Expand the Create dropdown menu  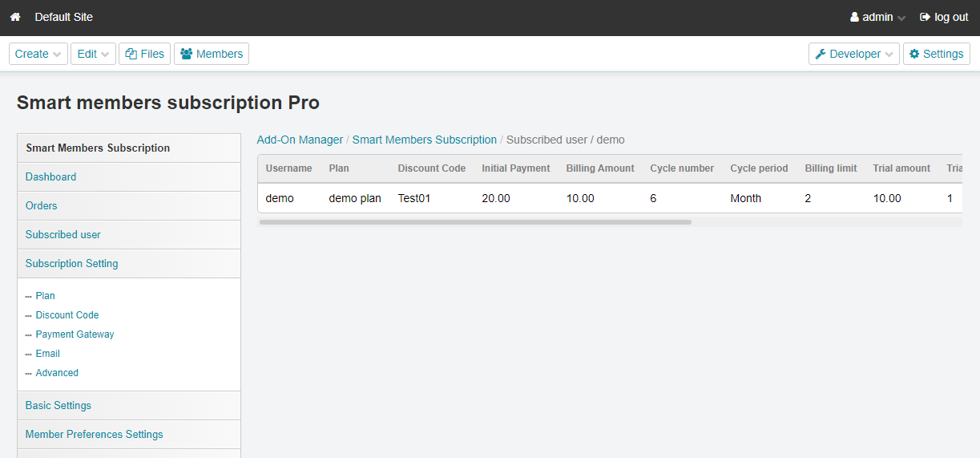click(x=38, y=54)
